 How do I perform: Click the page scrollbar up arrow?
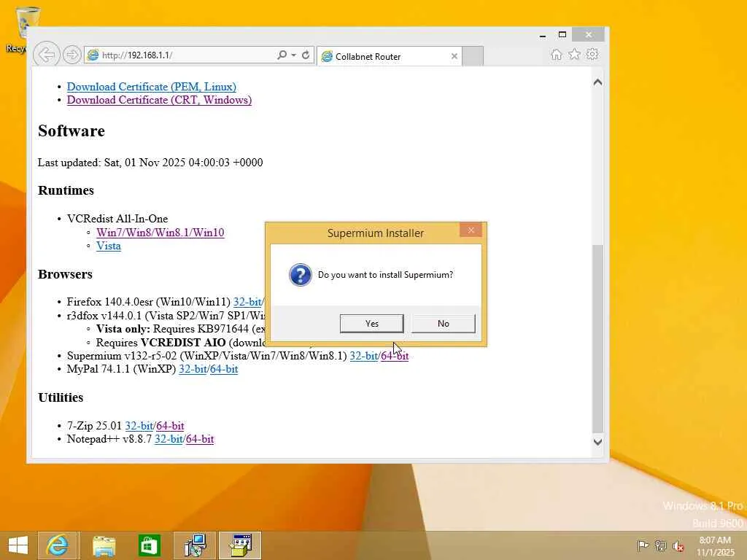click(x=598, y=82)
